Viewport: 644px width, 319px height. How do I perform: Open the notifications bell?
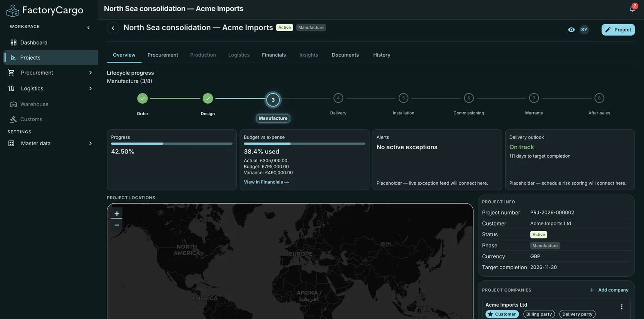click(x=632, y=9)
